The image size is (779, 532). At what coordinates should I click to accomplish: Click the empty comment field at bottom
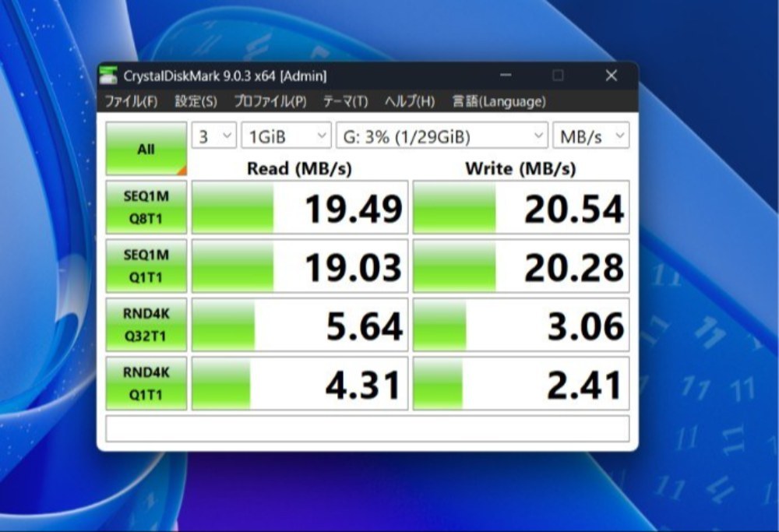pos(368,428)
